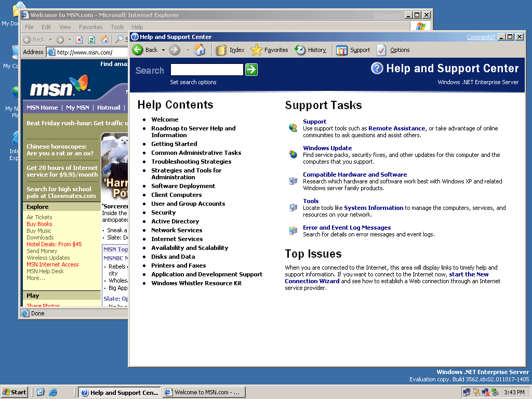
Task: Open the Windows Update link
Action: [327, 148]
